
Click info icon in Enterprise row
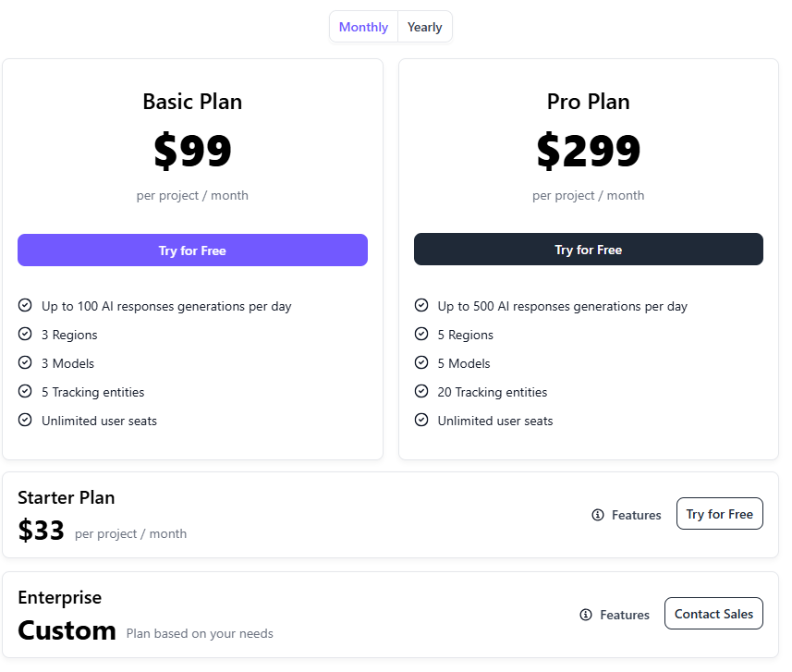[x=586, y=615]
